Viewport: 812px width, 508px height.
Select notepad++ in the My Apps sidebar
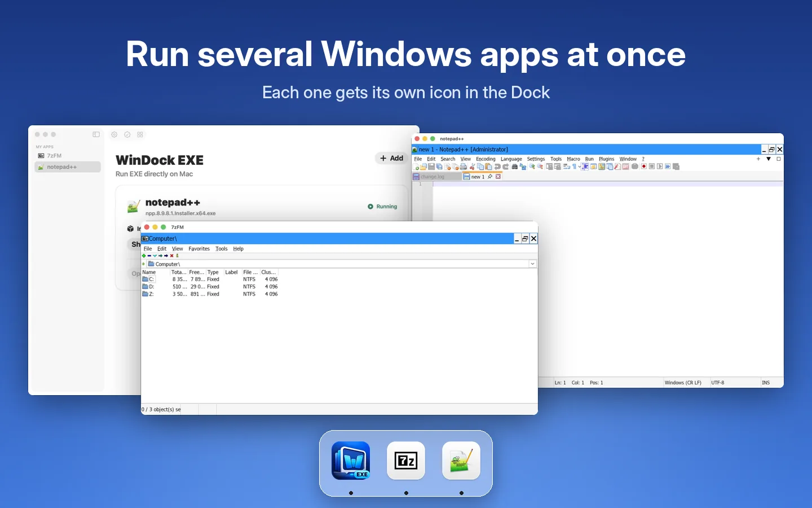coord(68,167)
